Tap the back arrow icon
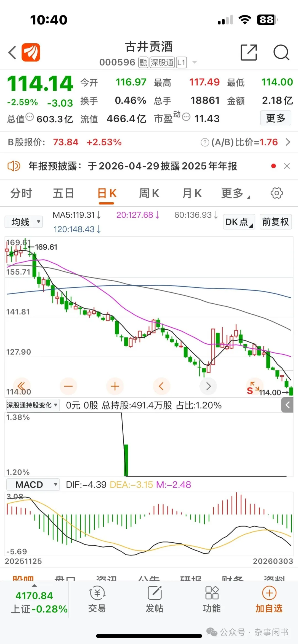The image size is (298, 644). pyautogui.click(x=12, y=52)
